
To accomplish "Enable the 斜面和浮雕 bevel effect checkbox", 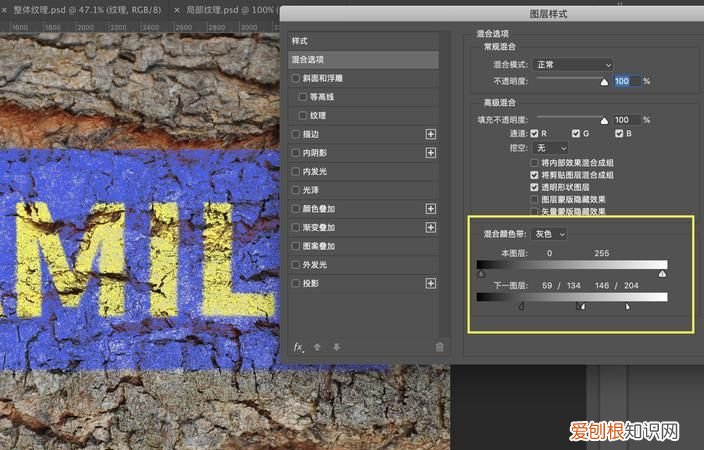I will pyautogui.click(x=295, y=78).
